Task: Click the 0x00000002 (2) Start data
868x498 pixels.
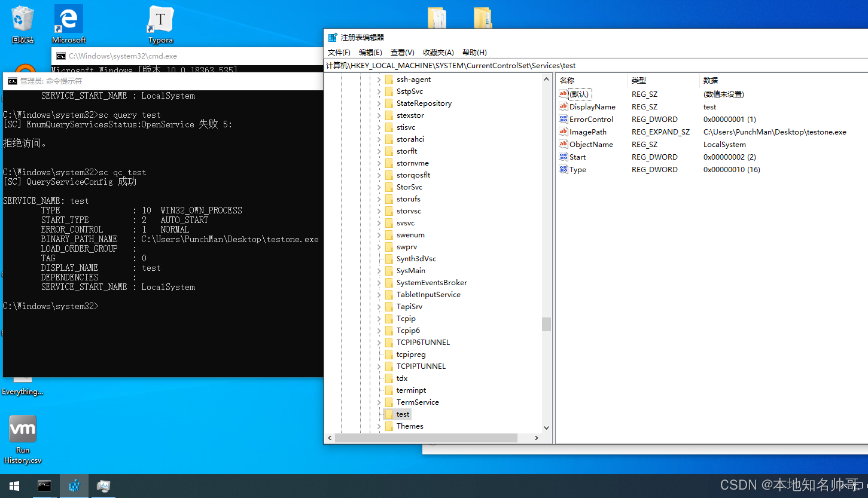Action: 730,157
